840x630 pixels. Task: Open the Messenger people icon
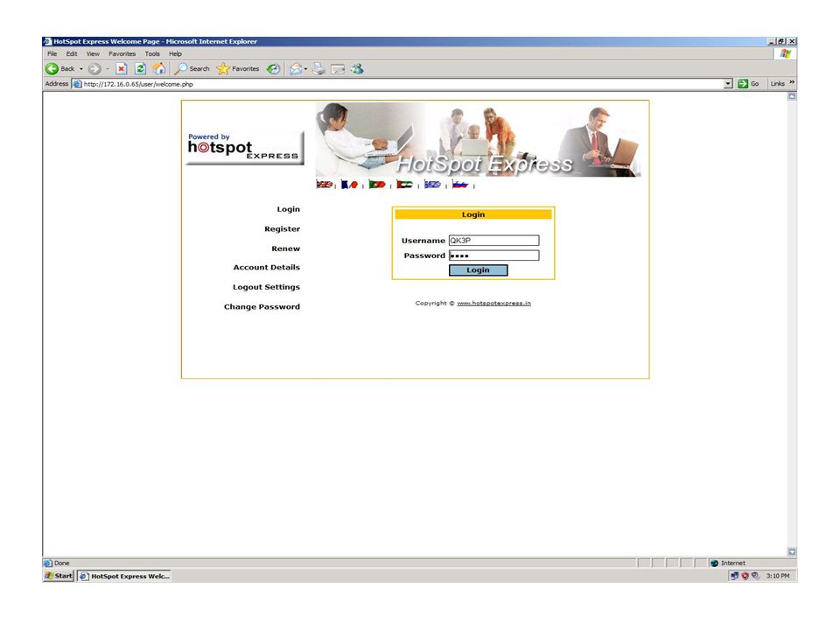click(357, 68)
